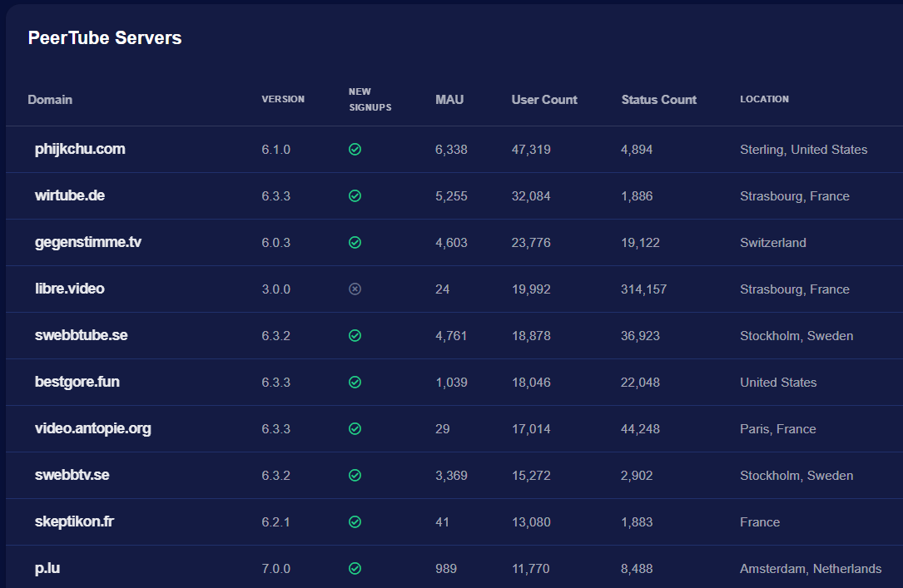
Task: Click MAU value 6,338
Action: tap(451, 150)
